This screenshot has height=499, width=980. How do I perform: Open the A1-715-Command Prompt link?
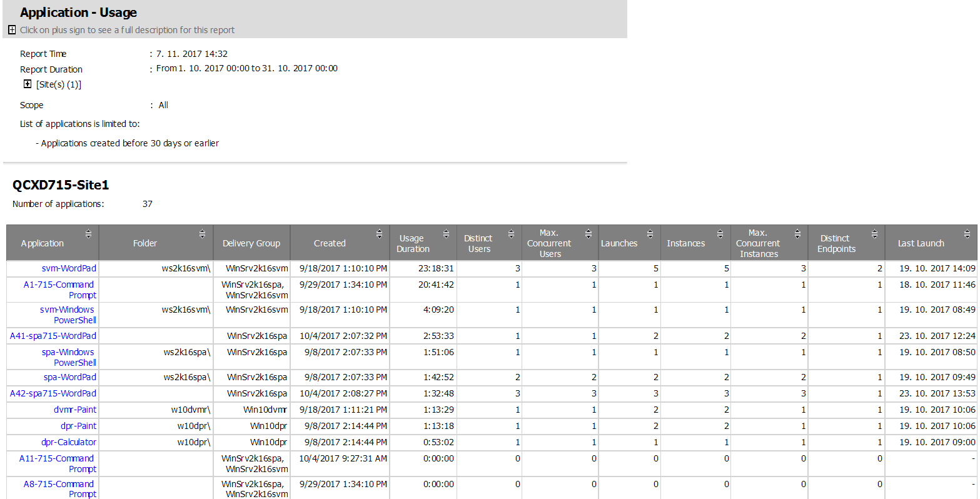coord(60,290)
